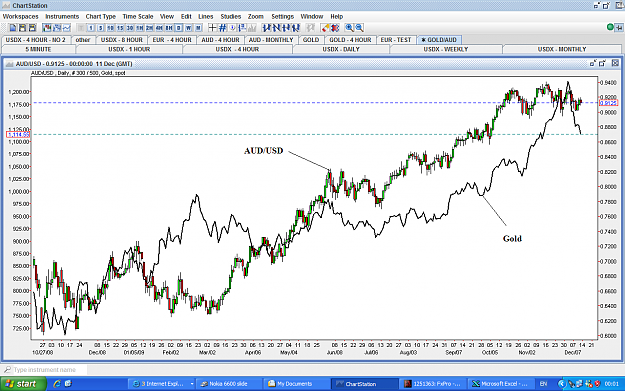Switch to USDX - 4 HOUR - NO 2 tab

click(x=35, y=40)
